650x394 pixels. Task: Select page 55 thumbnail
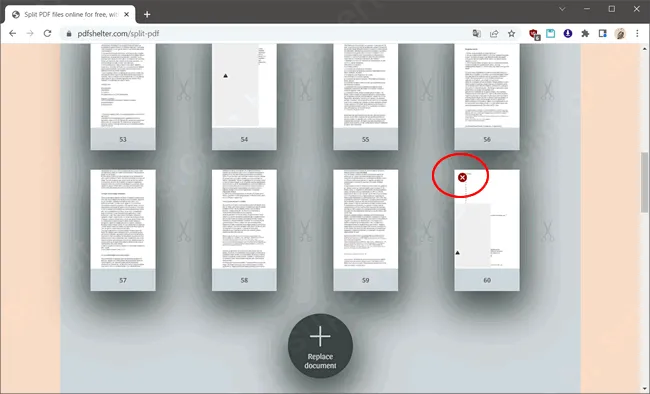(365, 97)
